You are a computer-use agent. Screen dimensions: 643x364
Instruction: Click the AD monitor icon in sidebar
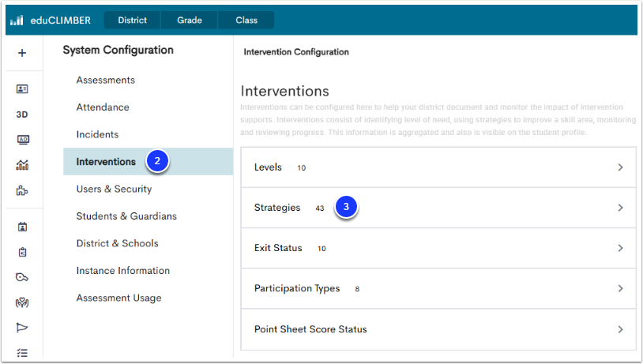[23, 140]
